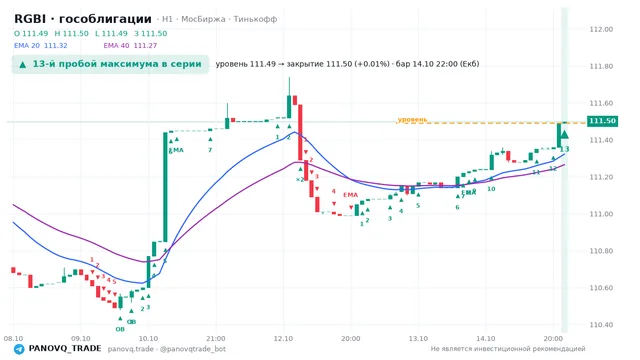Click the green series marker 13
This screenshot has height=360, width=640.
[564, 149]
